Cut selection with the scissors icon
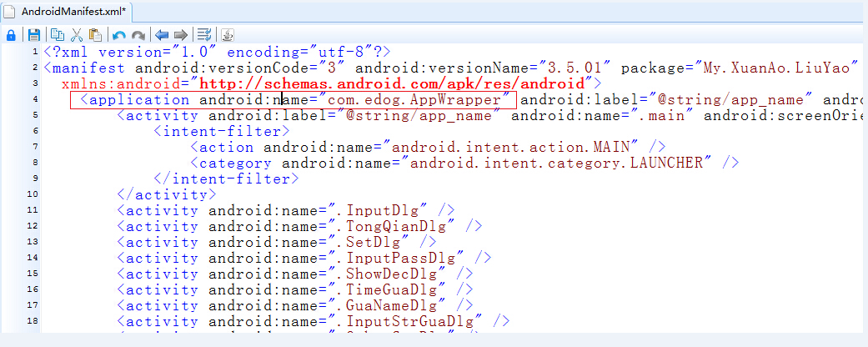The width and height of the screenshot is (868, 347). click(x=77, y=35)
